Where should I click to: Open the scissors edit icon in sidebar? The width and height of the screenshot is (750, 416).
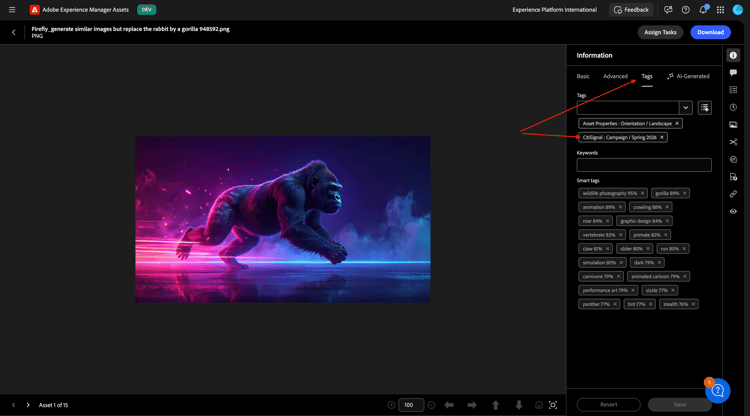coord(733,142)
